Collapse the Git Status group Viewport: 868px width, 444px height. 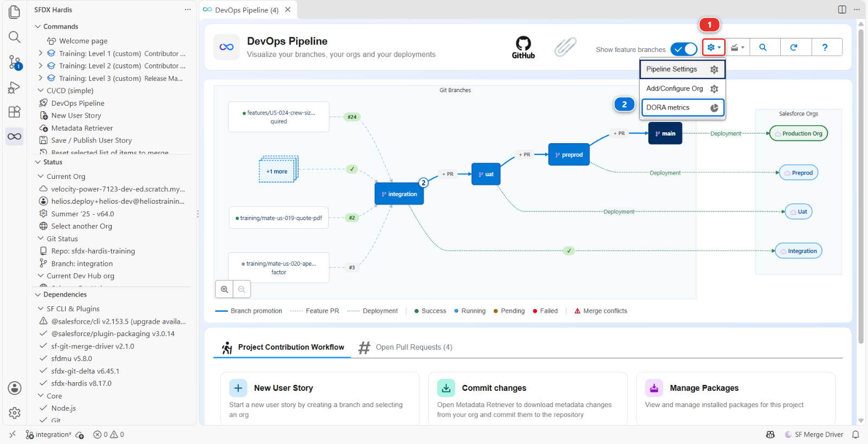41,239
